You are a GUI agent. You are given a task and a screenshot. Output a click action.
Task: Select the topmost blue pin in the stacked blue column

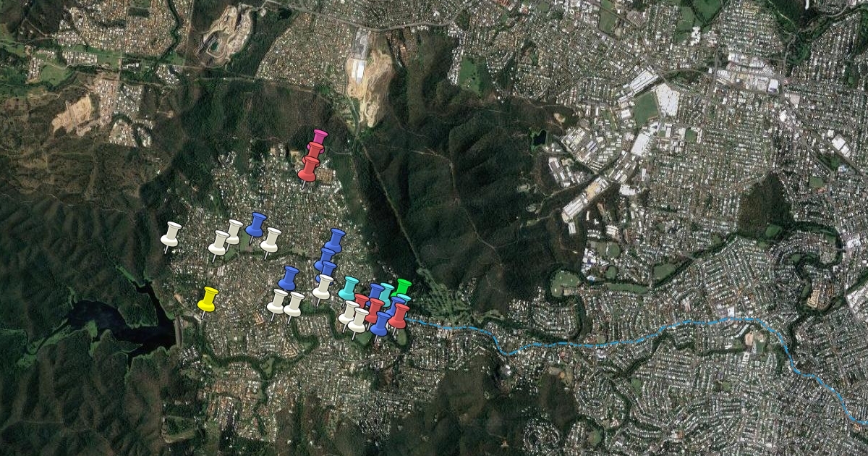pos(335,240)
